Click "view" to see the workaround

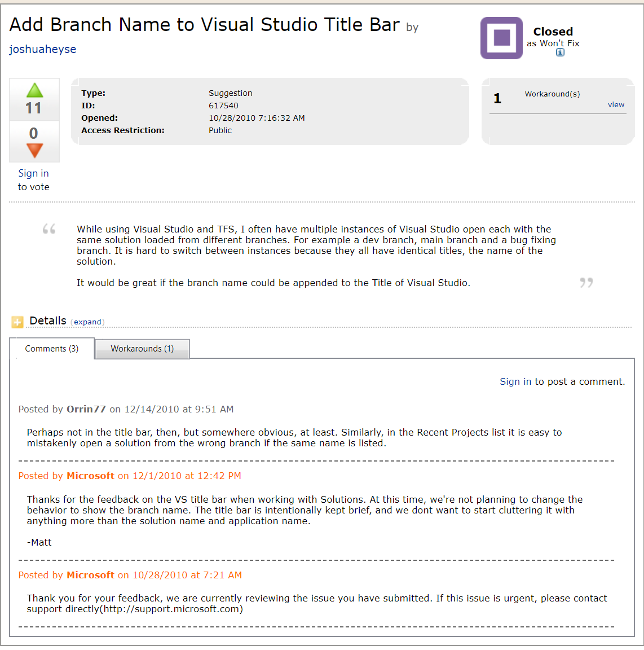(x=616, y=104)
